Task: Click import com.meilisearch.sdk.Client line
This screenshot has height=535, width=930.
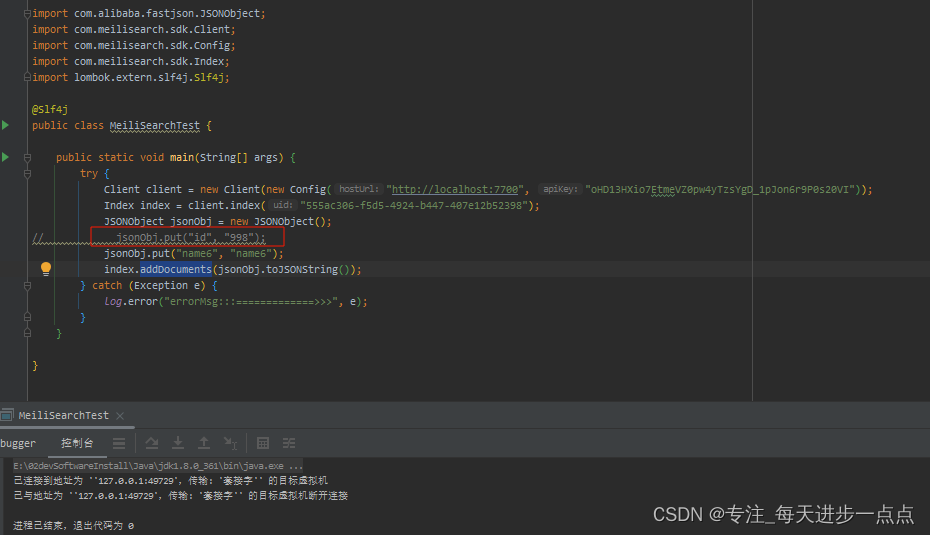Action: tap(133, 29)
